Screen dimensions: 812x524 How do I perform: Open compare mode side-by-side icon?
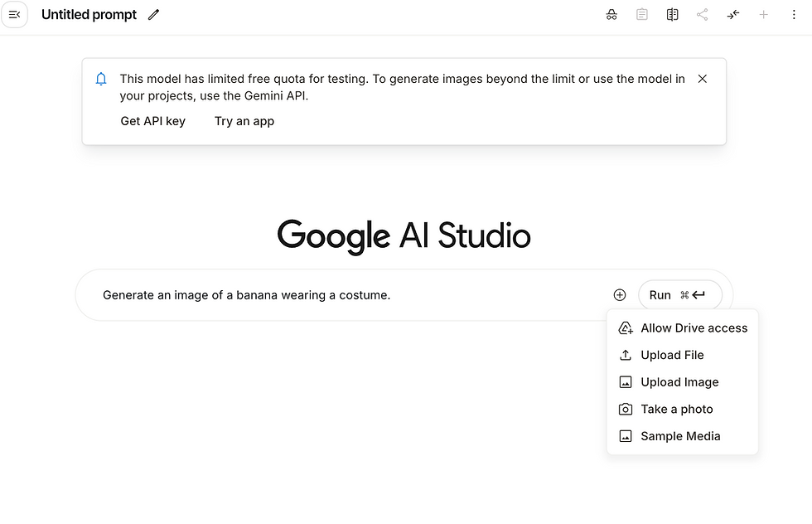point(672,15)
